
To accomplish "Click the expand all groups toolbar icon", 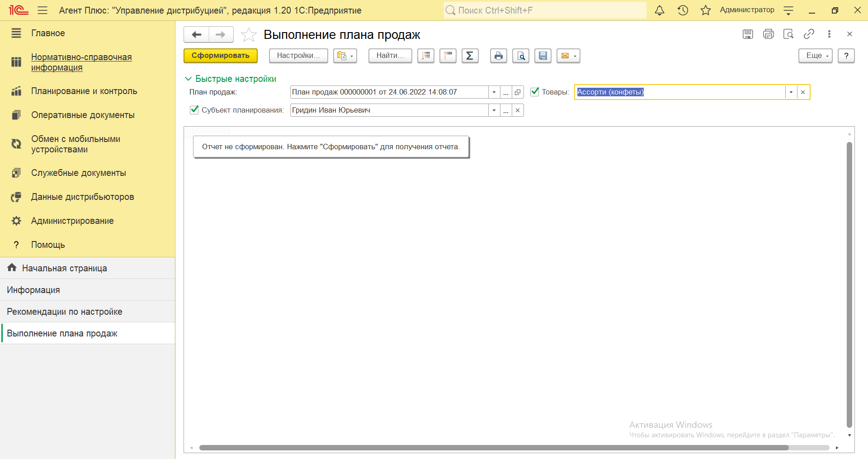I will pos(426,56).
